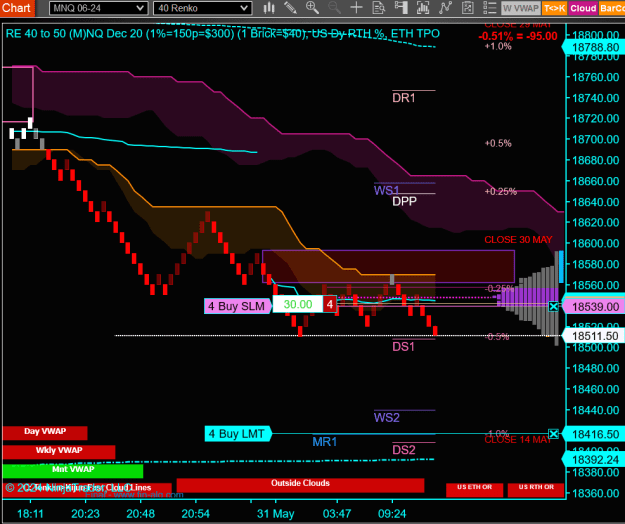Image resolution: width=625 pixels, height=524 pixels.
Task: Click the 18392.24 price marker
Action: (x=594, y=460)
